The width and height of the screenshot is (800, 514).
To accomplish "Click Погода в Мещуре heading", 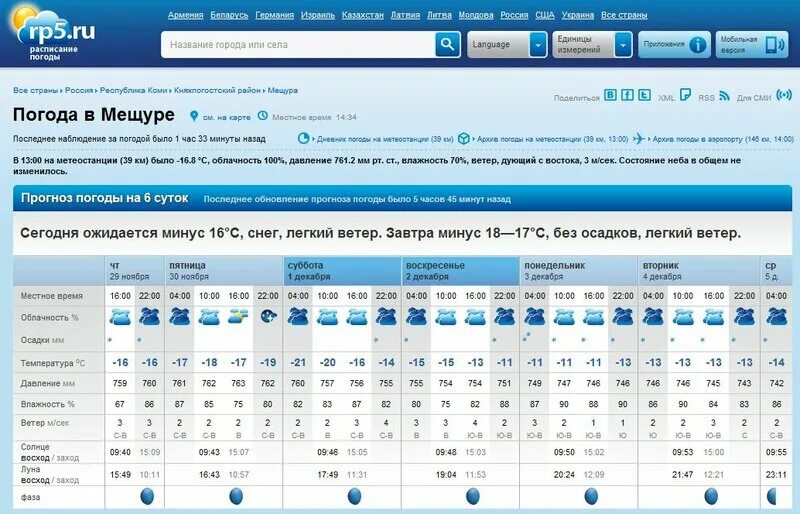I will 94,115.
